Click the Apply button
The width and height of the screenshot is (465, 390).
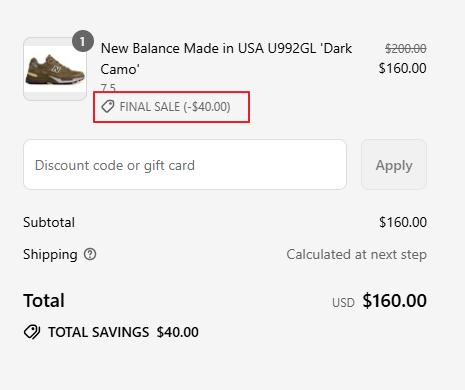(394, 165)
